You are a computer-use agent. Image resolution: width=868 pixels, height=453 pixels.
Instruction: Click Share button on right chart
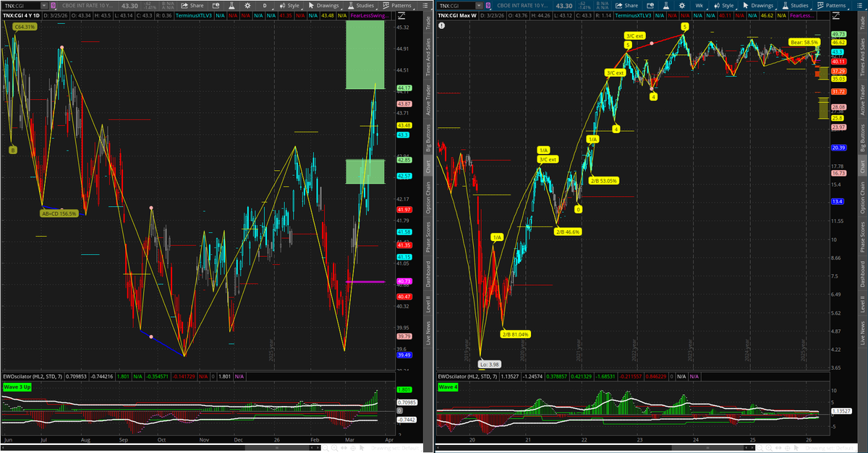pos(626,6)
